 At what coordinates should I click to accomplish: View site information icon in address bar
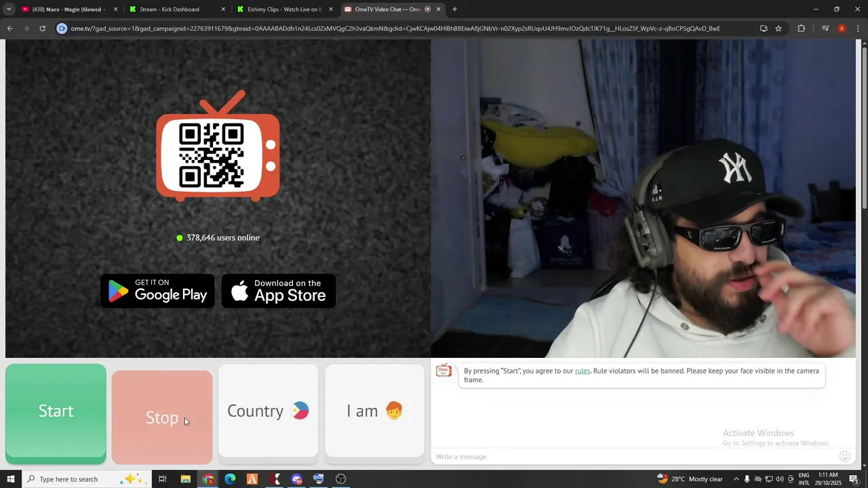(62, 28)
